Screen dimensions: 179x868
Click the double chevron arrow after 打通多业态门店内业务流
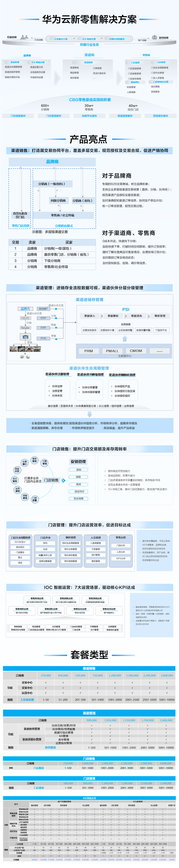(x=63, y=480)
